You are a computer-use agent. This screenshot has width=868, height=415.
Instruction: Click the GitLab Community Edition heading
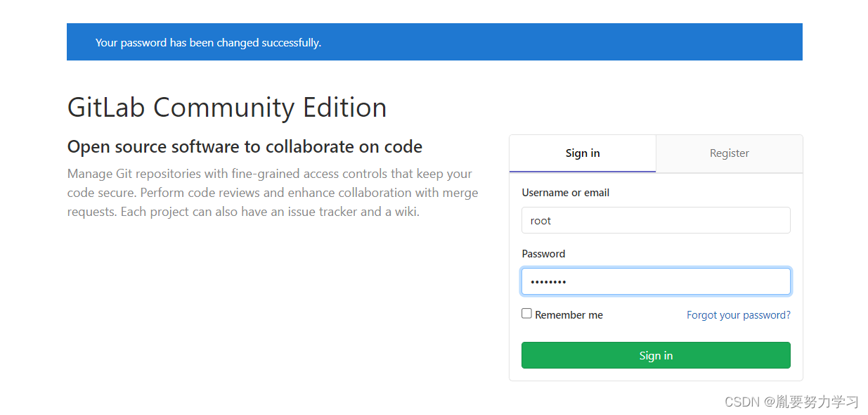click(x=227, y=107)
